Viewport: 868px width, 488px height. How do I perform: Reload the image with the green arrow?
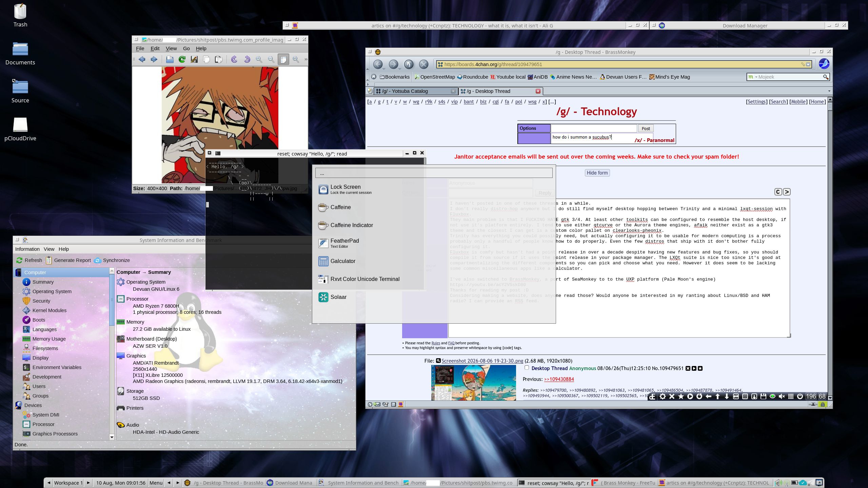(x=182, y=59)
